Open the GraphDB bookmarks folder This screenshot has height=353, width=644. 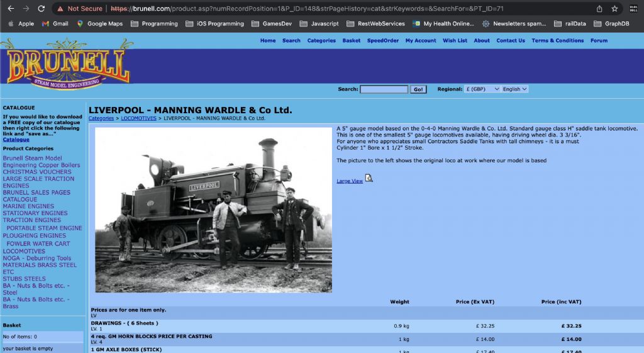pos(611,24)
